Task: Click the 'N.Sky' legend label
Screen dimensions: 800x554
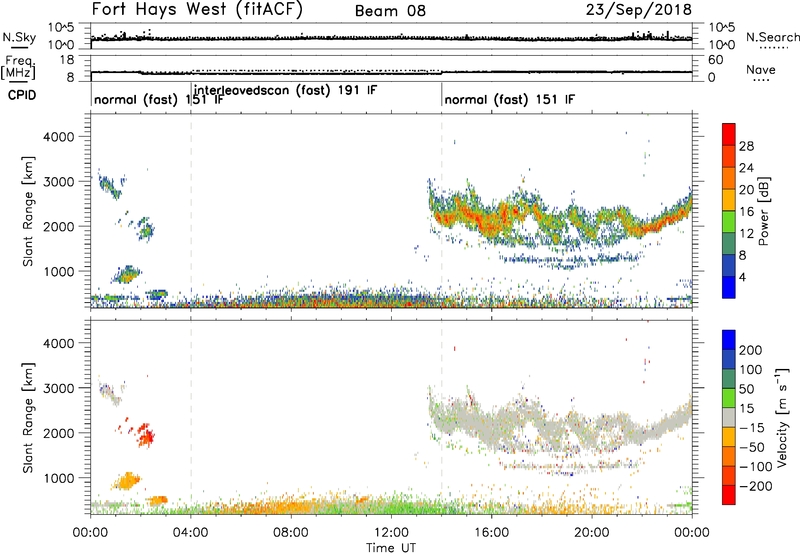Action: 19,37
